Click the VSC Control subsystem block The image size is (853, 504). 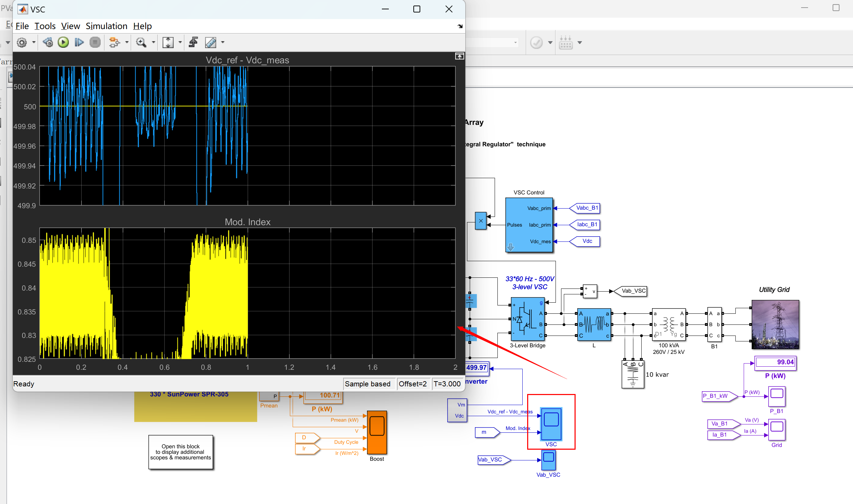[529, 225]
